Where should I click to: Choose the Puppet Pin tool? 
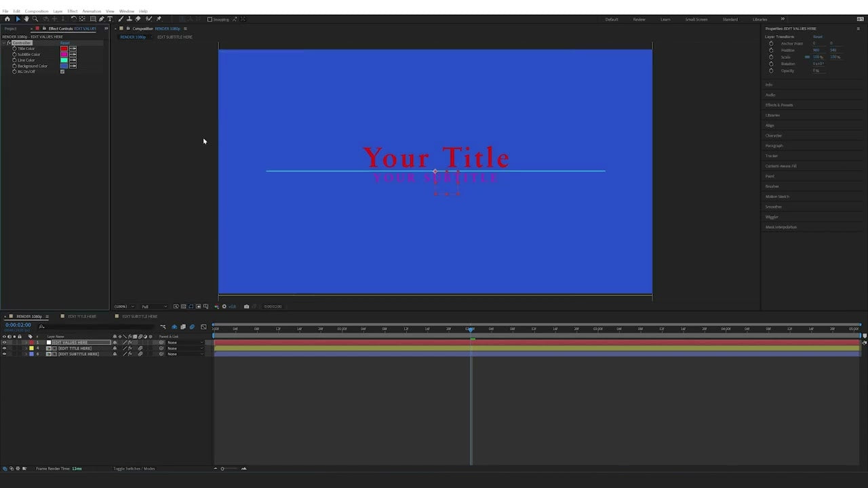pyautogui.click(x=159, y=19)
